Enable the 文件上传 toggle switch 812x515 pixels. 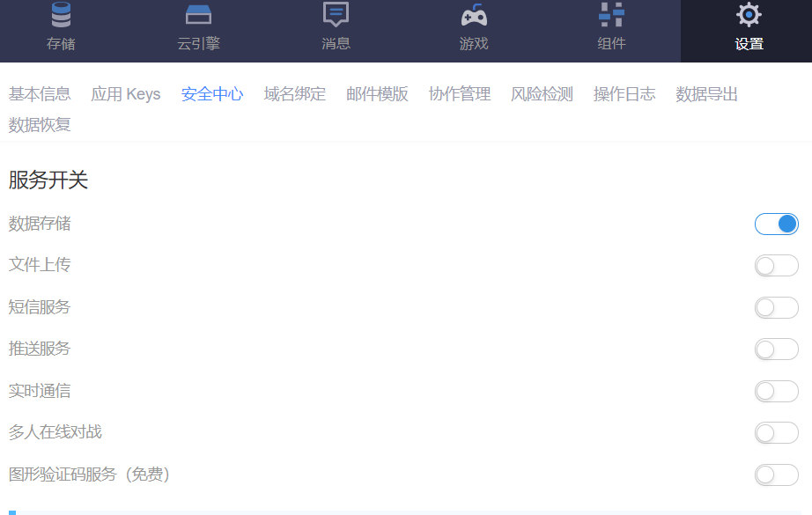776,266
